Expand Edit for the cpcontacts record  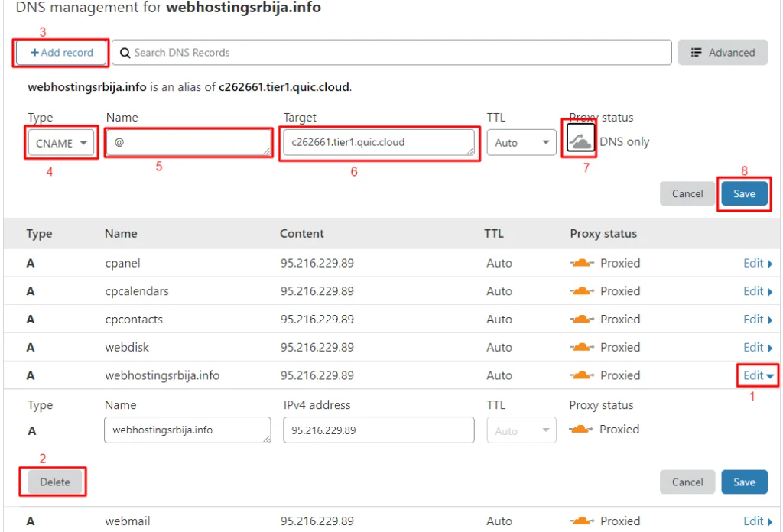coord(758,319)
